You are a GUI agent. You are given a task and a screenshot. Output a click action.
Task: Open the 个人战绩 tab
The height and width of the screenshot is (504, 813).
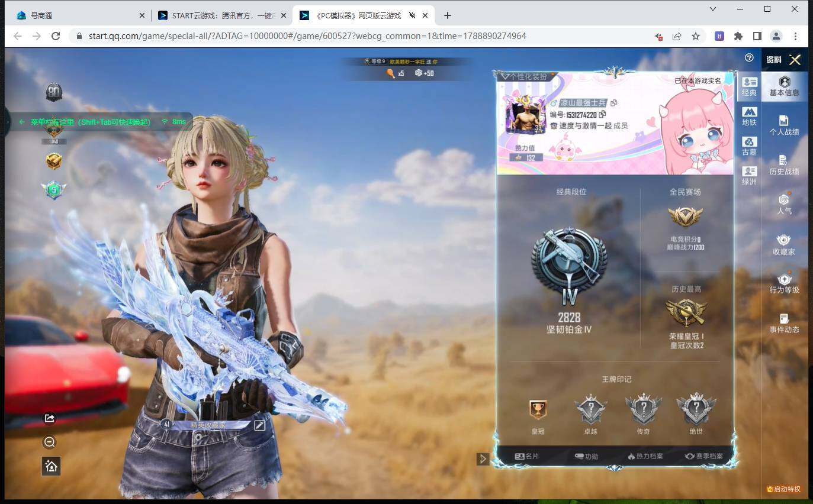(785, 125)
